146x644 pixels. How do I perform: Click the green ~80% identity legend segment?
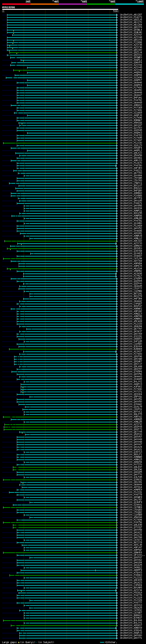101,4
